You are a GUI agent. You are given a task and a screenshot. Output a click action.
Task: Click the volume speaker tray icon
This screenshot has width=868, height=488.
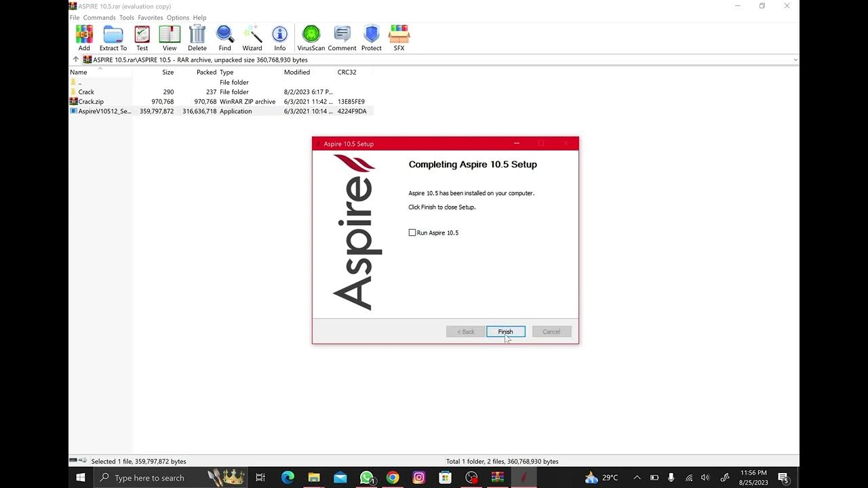click(705, 478)
